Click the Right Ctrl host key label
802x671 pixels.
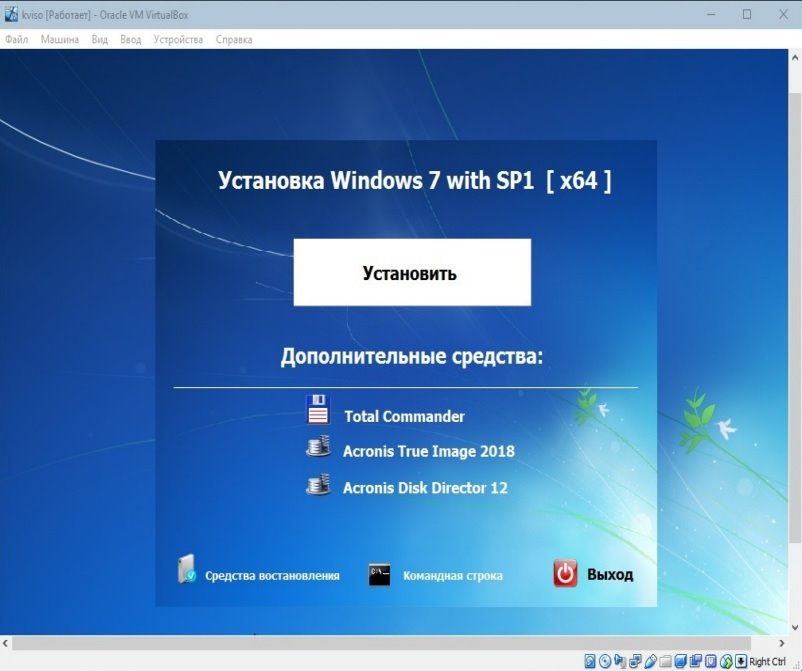(x=767, y=661)
